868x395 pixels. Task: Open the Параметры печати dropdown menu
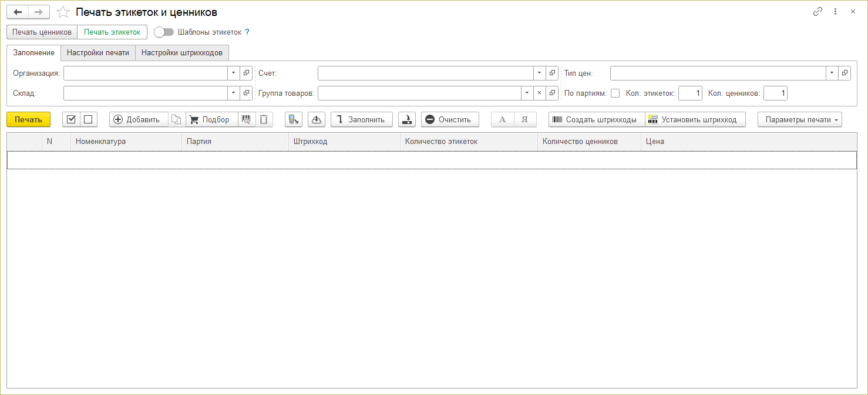pos(799,119)
